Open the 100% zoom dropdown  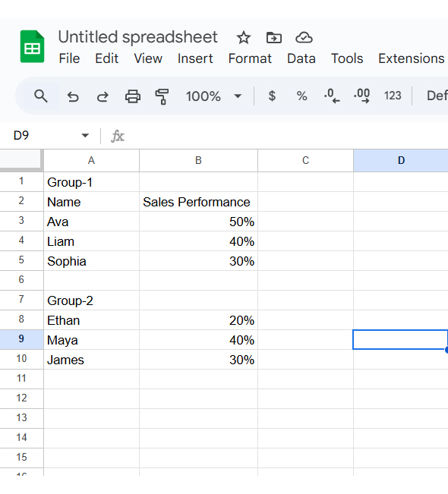pyautogui.click(x=213, y=96)
